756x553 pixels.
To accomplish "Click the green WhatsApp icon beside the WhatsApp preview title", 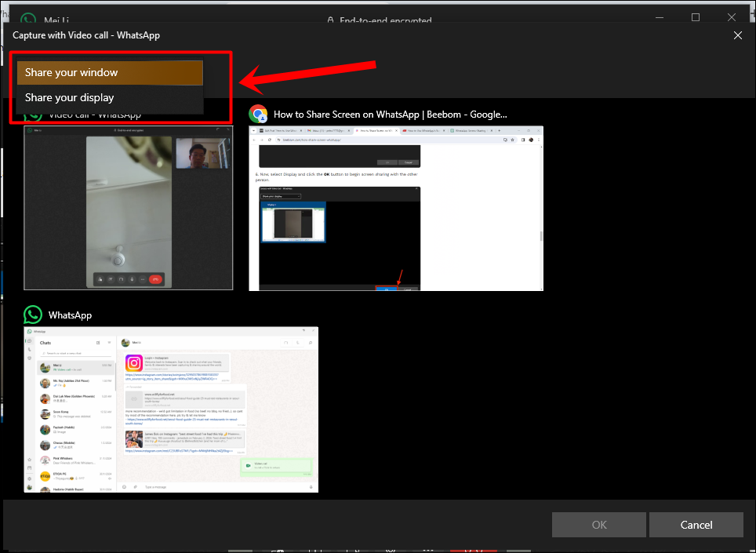I will pos(32,315).
